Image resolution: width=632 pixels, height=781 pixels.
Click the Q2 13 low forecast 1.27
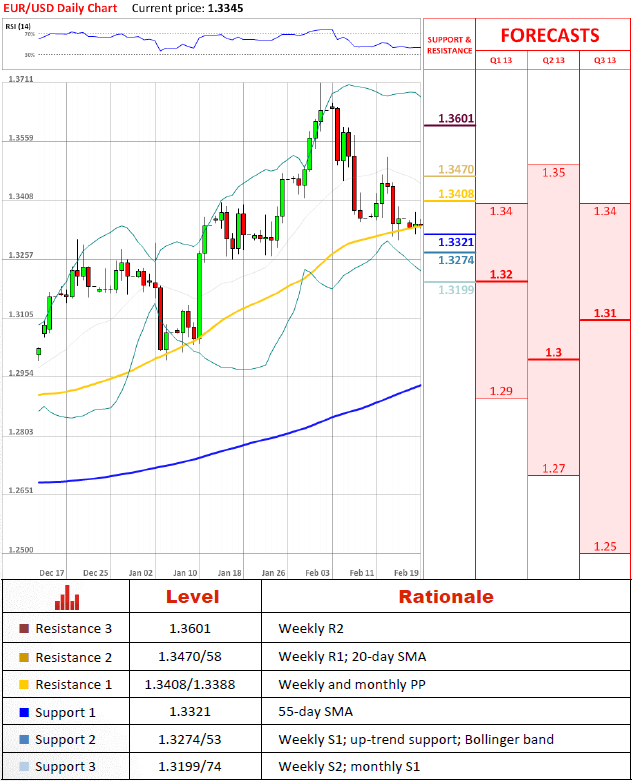coord(554,469)
